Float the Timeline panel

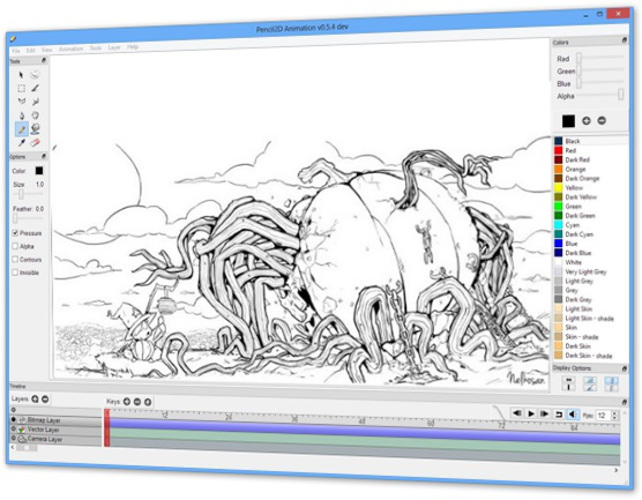(624, 402)
